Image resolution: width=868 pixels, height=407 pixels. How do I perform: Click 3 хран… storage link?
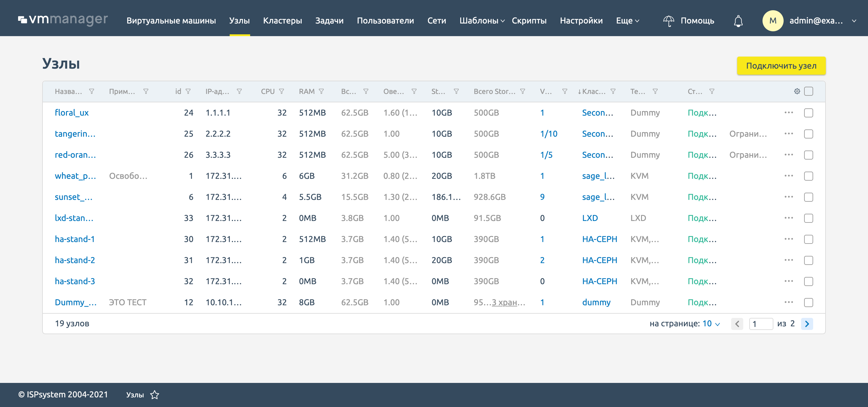508,302
